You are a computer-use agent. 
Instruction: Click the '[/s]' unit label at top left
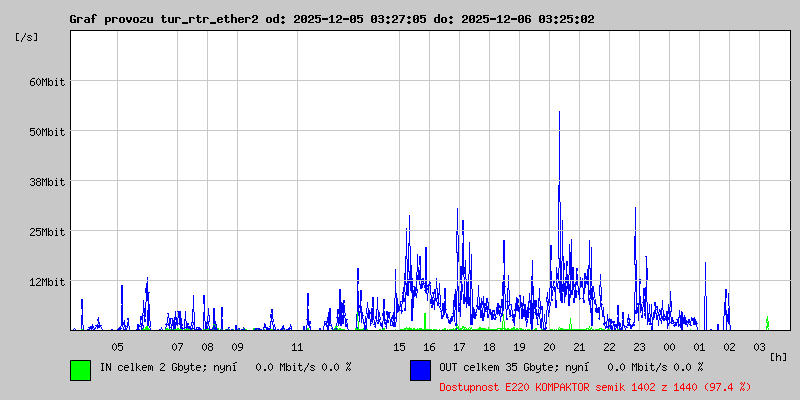tap(27, 36)
